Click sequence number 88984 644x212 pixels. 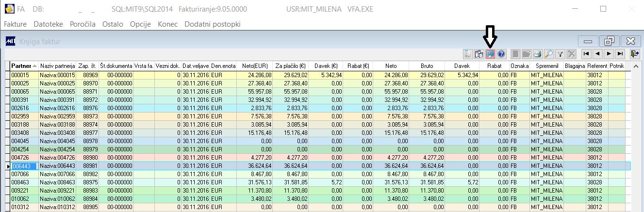click(x=87, y=198)
